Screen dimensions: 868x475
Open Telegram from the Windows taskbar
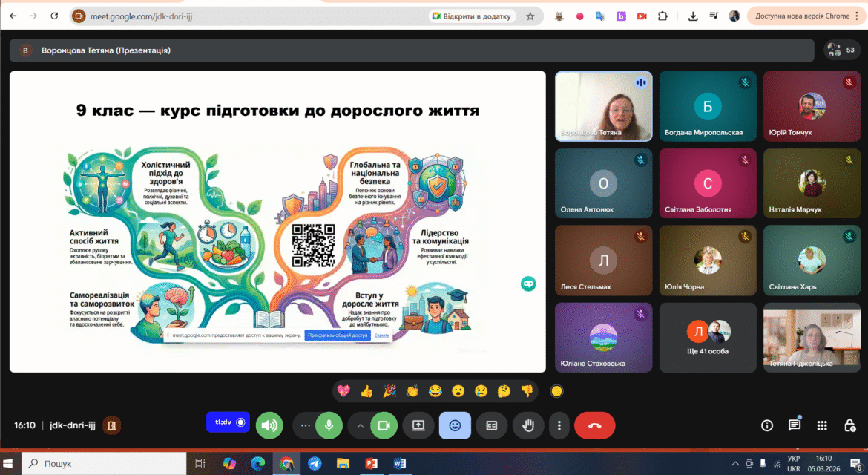315,463
